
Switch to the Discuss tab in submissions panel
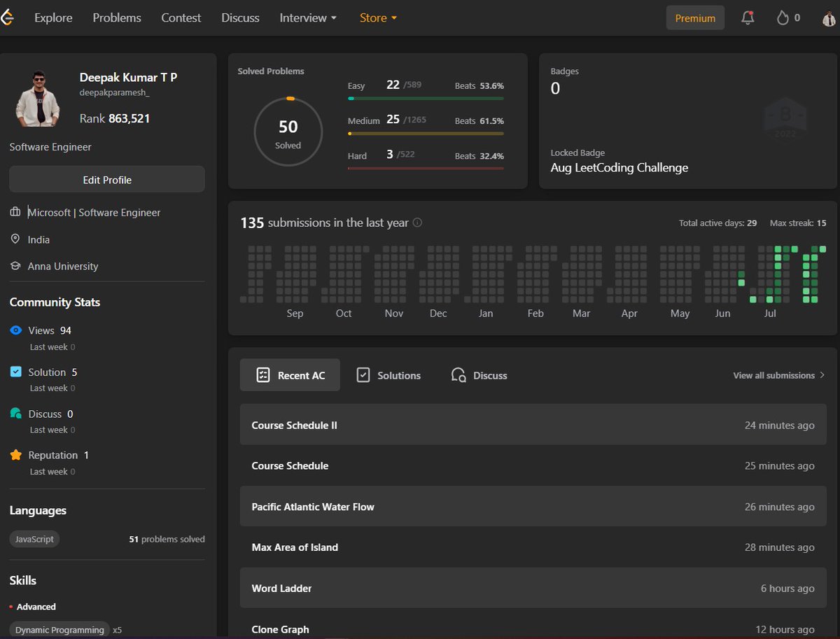coord(479,375)
